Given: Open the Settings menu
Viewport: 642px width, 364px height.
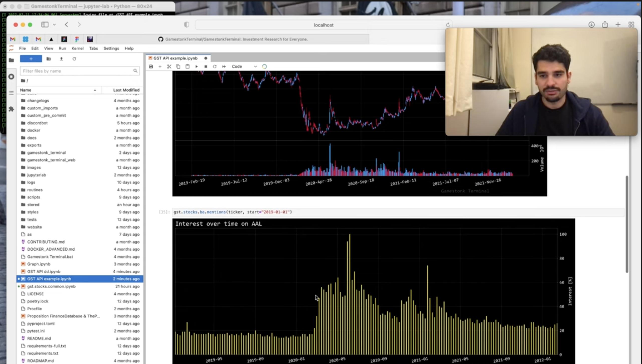Looking at the screenshot, I should pos(111,48).
